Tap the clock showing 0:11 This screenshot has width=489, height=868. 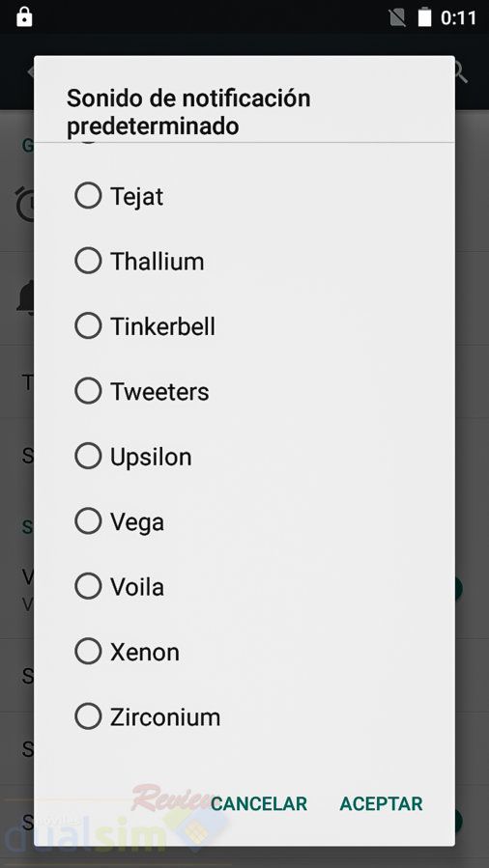point(458,17)
